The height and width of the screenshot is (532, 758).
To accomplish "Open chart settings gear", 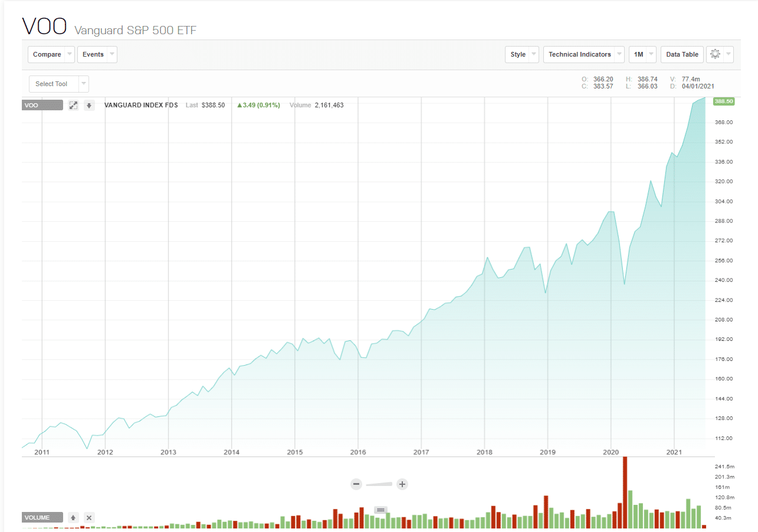I will click(x=721, y=54).
